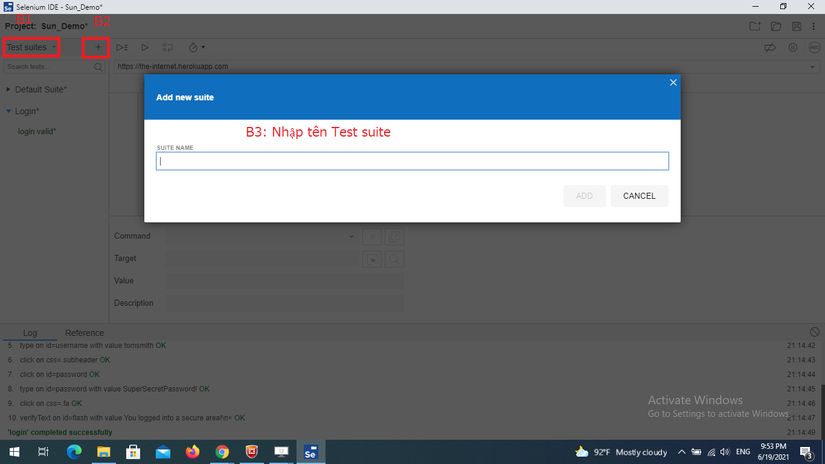Clear the log with the circle-slash icon
825x464 pixels.
(814, 332)
